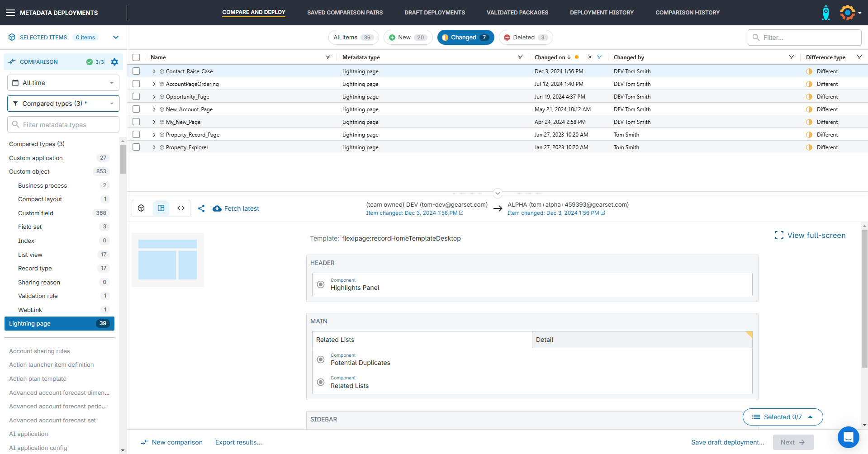Click the share comparison icon
Image resolution: width=868 pixels, height=454 pixels.
pyautogui.click(x=201, y=208)
